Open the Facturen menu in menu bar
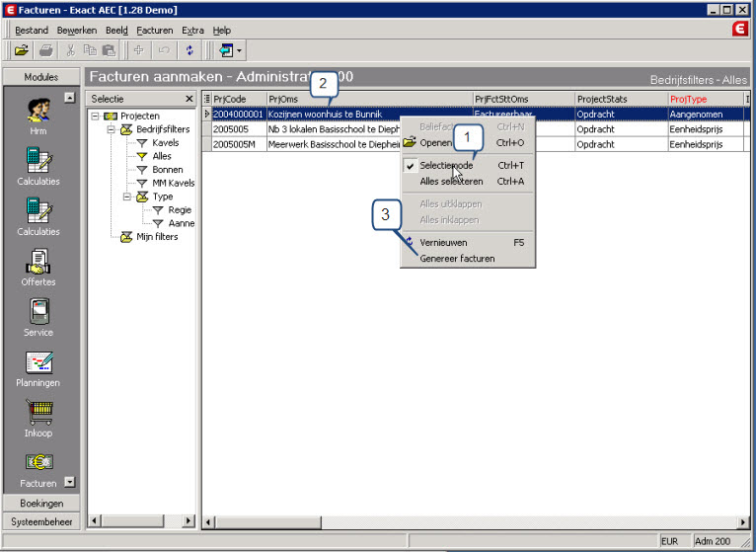The image size is (756, 552). 154,31
